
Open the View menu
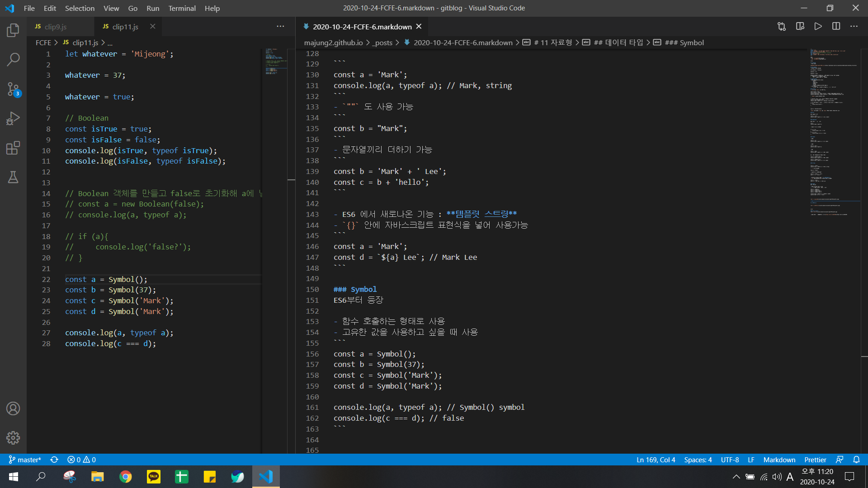[111, 8]
